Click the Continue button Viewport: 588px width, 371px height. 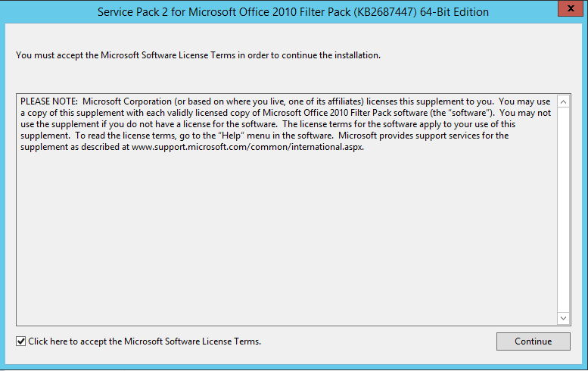[534, 341]
